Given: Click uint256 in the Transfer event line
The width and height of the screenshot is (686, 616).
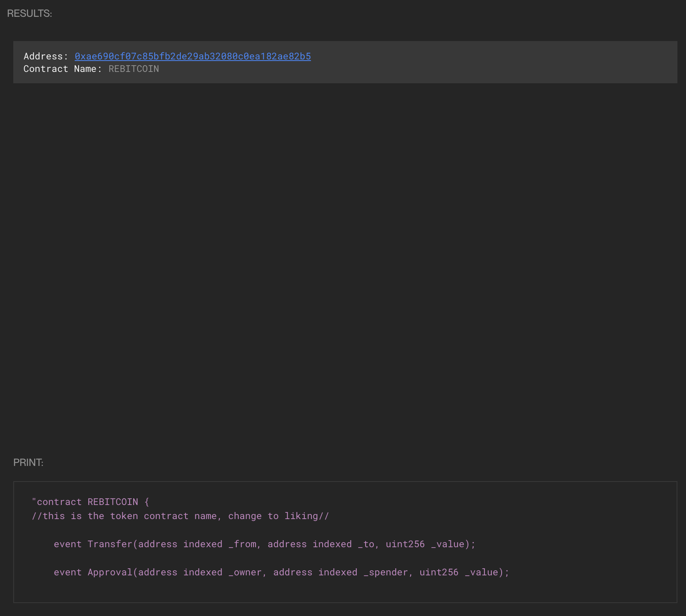Looking at the screenshot, I should point(405,544).
